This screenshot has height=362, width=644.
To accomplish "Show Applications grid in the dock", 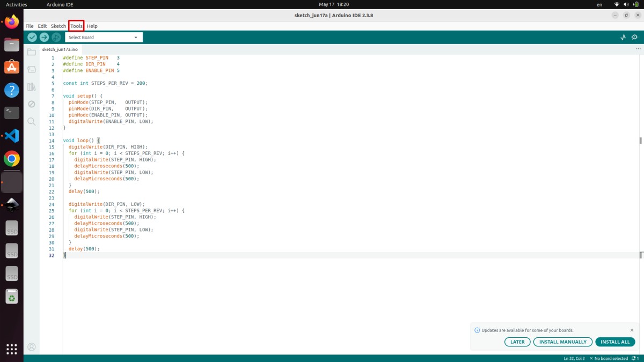I will 12,349.
